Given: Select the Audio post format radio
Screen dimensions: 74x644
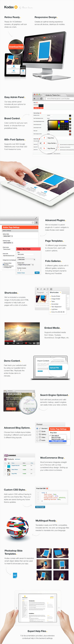Looking at the screenshot, I should point(37,440).
